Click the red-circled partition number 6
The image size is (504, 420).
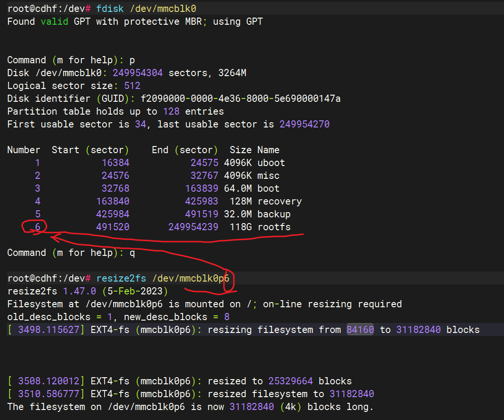[x=38, y=227]
